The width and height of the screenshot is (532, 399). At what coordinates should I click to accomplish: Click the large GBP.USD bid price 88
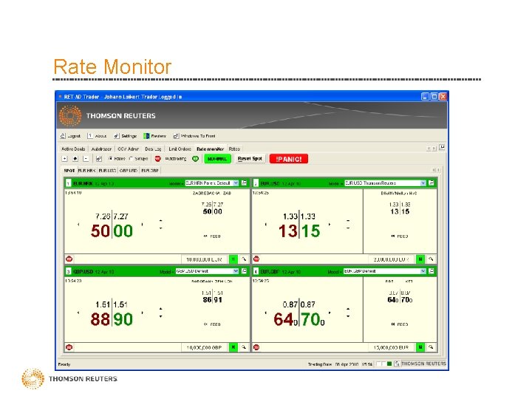pyautogui.click(x=100, y=319)
